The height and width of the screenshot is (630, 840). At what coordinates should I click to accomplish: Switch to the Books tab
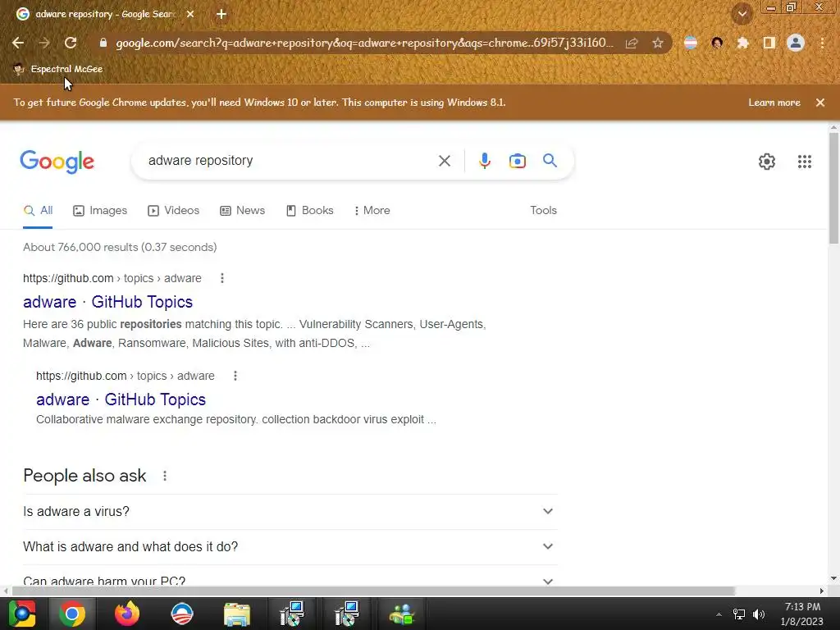[x=309, y=211]
